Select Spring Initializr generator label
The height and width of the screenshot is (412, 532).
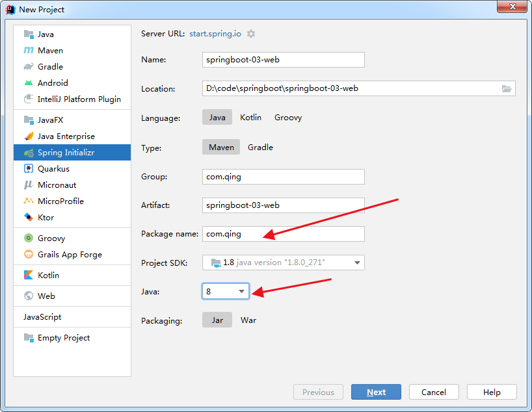[x=66, y=153]
